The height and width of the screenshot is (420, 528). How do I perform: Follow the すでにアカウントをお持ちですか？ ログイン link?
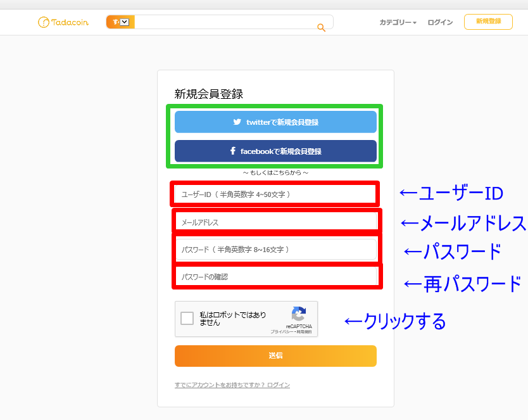(232, 385)
